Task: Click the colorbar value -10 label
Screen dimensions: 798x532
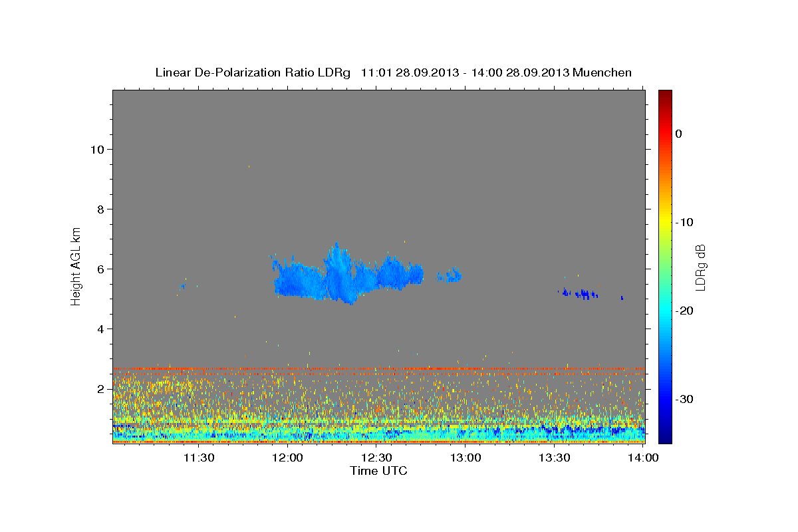Action: [684, 222]
